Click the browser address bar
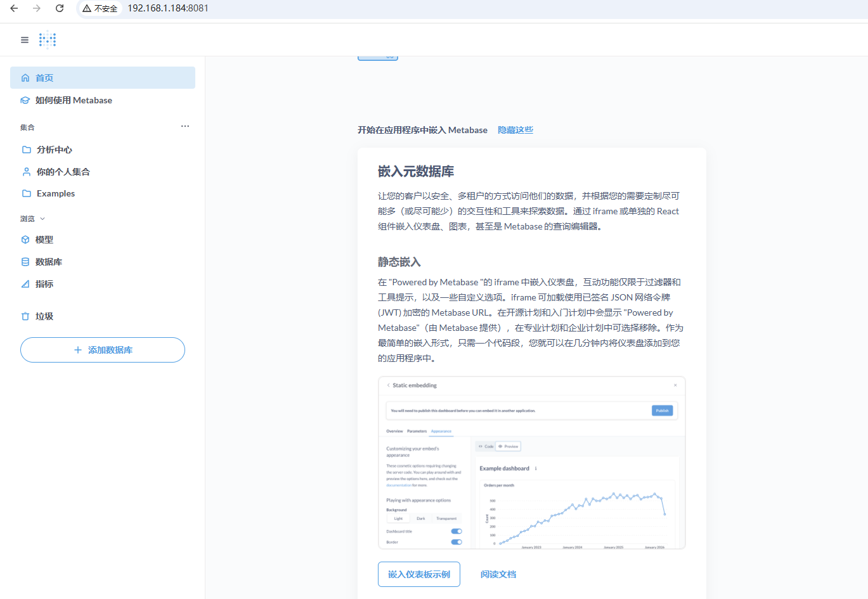Image resolution: width=868 pixels, height=599 pixels. (x=190, y=9)
